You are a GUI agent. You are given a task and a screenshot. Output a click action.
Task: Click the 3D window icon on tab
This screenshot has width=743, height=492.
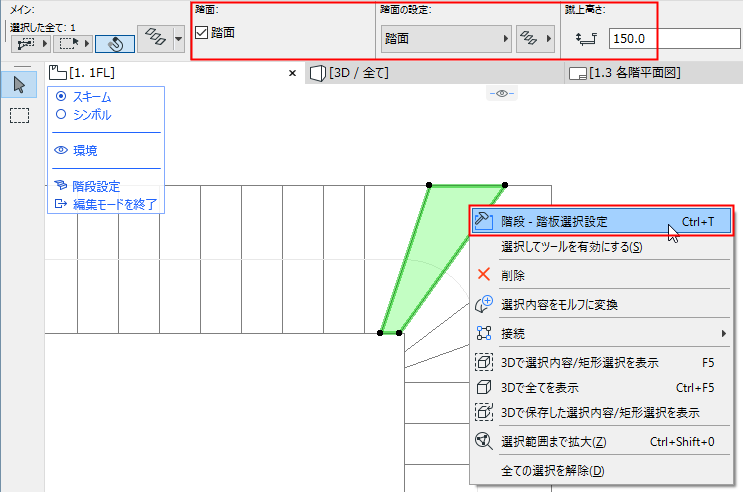click(x=317, y=73)
